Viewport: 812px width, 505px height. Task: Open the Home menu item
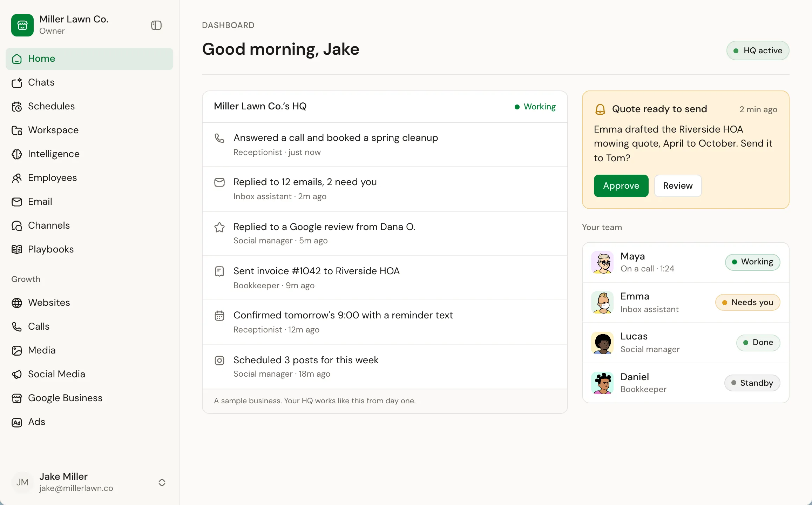coord(89,59)
